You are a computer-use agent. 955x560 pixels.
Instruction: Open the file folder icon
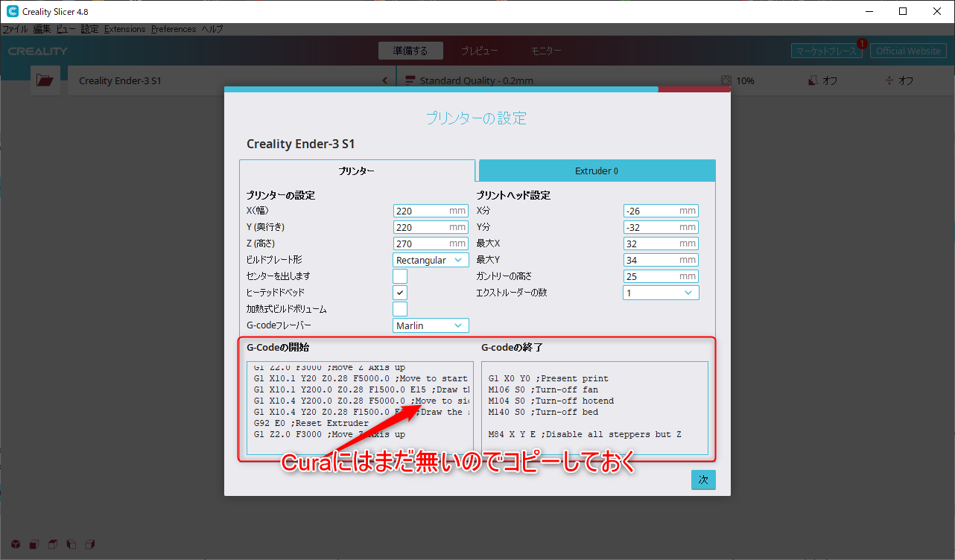click(x=45, y=80)
